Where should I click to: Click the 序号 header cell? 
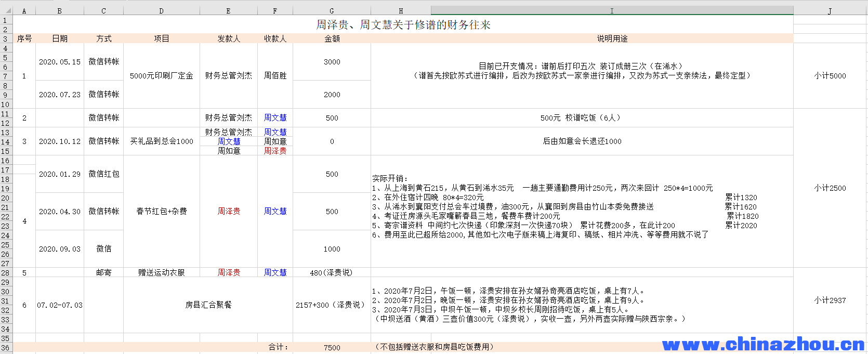[24, 38]
